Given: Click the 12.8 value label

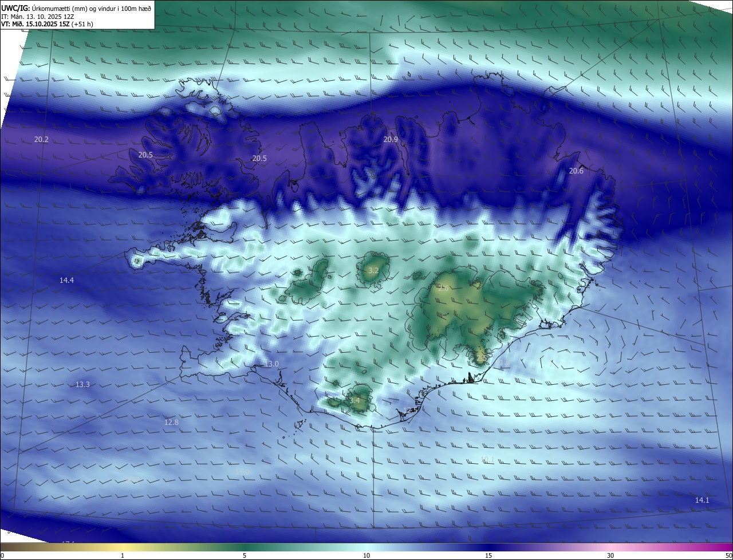Looking at the screenshot, I should [171, 423].
